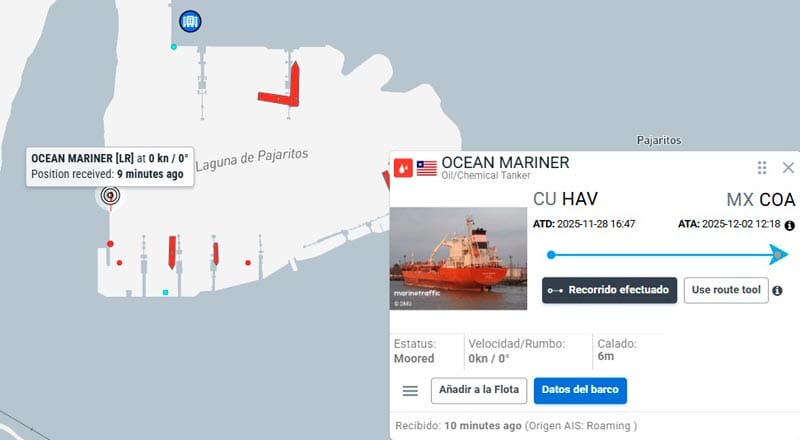The width and height of the screenshot is (800, 440).
Task: Click Recorrido efectuado button
Action: pos(609,290)
